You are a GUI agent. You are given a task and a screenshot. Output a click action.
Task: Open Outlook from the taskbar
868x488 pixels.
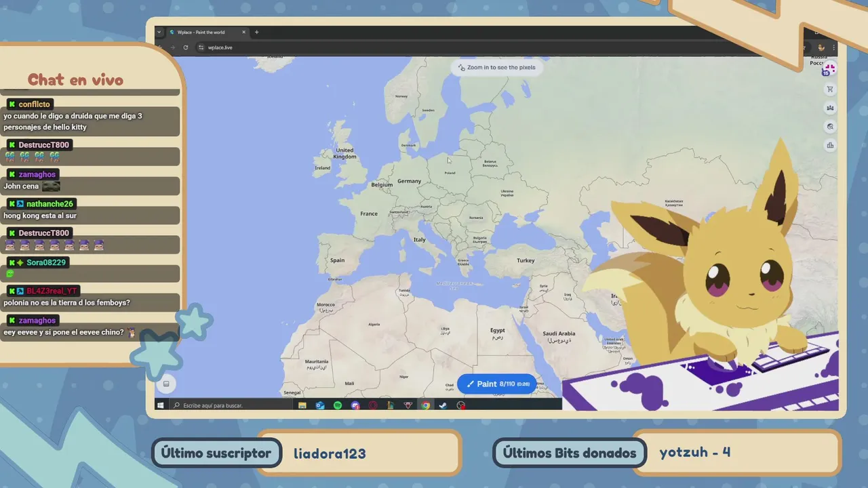tap(320, 405)
